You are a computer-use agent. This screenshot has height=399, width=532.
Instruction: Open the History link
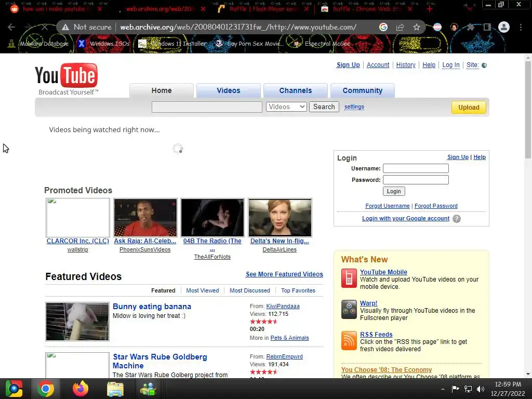(406, 65)
